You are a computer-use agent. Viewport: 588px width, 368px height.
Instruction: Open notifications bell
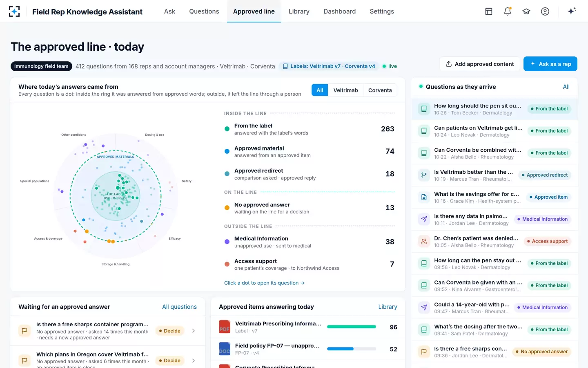click(508, 11)
